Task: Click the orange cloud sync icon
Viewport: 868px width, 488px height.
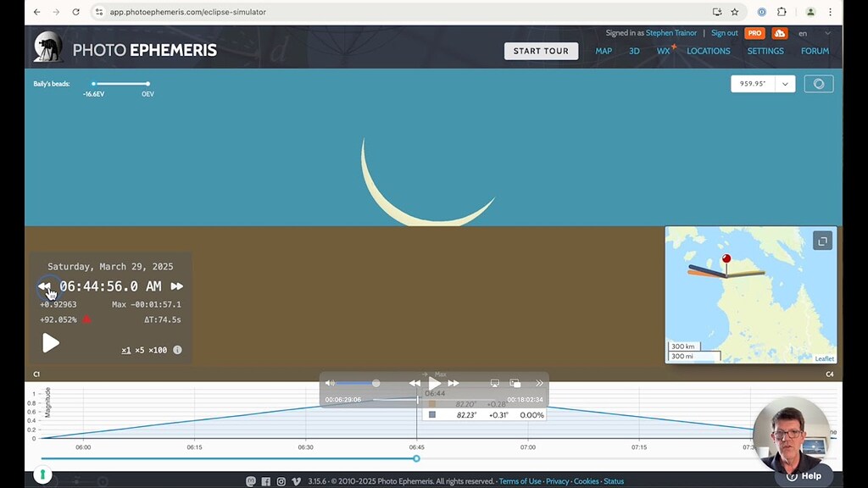Action: pos(780,33)
